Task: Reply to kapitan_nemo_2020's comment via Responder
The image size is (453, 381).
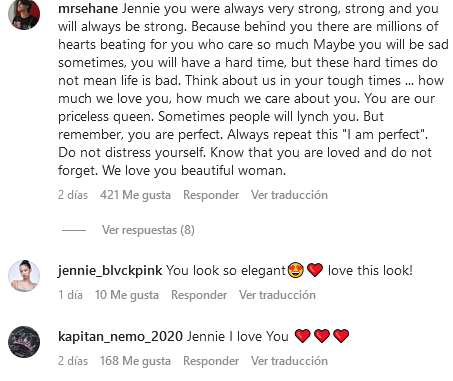Action: [211, 361]
